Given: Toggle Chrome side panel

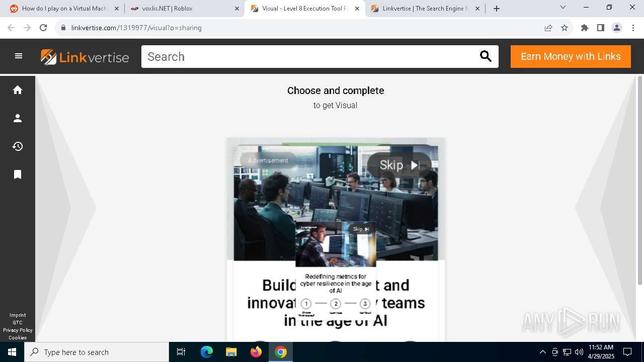Looking at the screenshot, I should pos(601,28).
